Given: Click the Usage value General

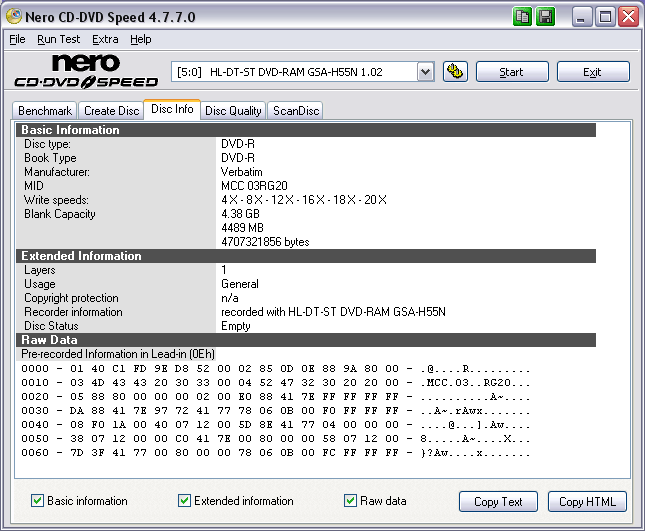Looking at the screenshot, I should [240, 284].
